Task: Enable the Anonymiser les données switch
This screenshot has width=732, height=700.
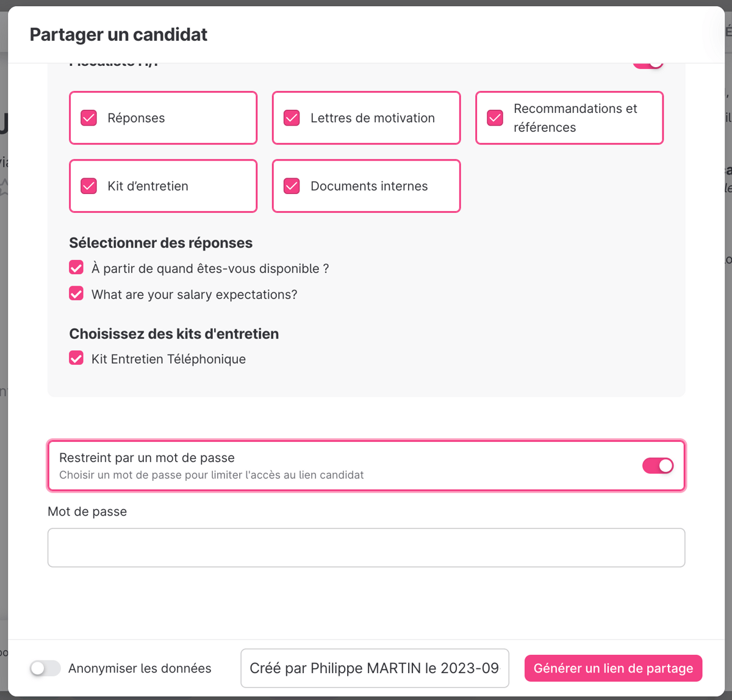Action: (46, 668)
